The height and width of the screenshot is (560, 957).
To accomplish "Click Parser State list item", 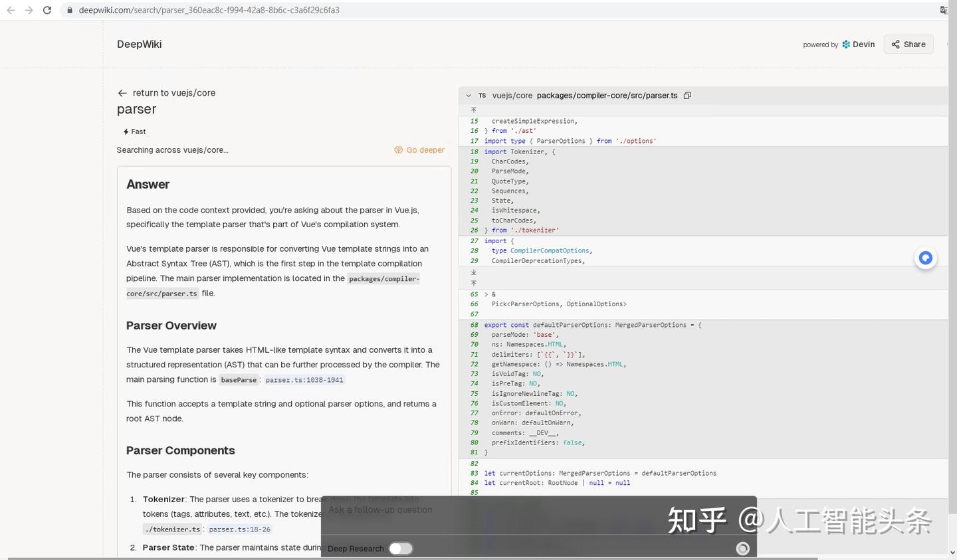I will pos(168,547).
